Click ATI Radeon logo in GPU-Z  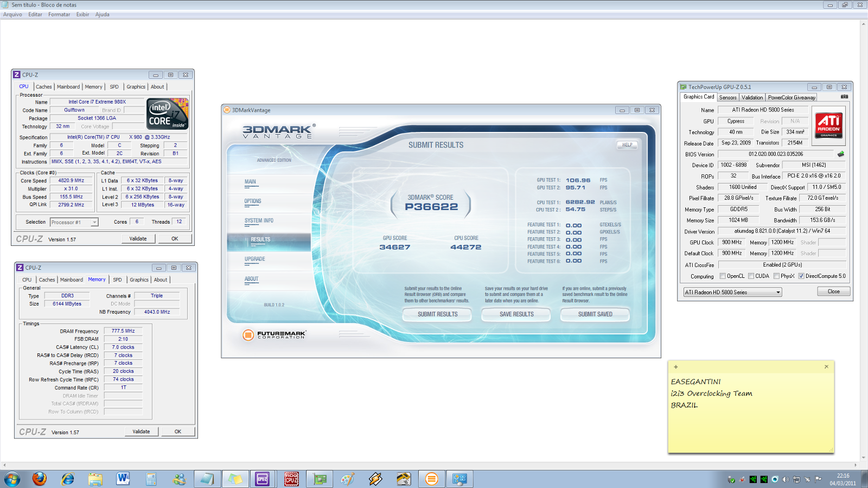point(829,125)
